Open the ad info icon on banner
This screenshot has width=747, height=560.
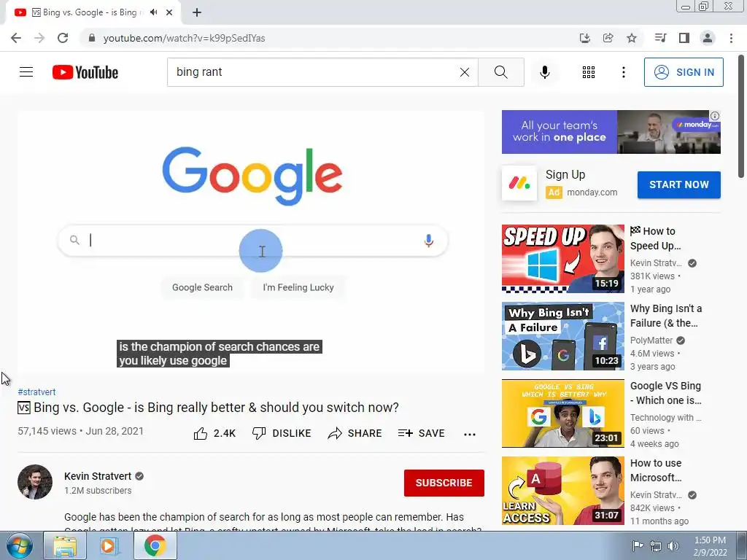[715, 116]
